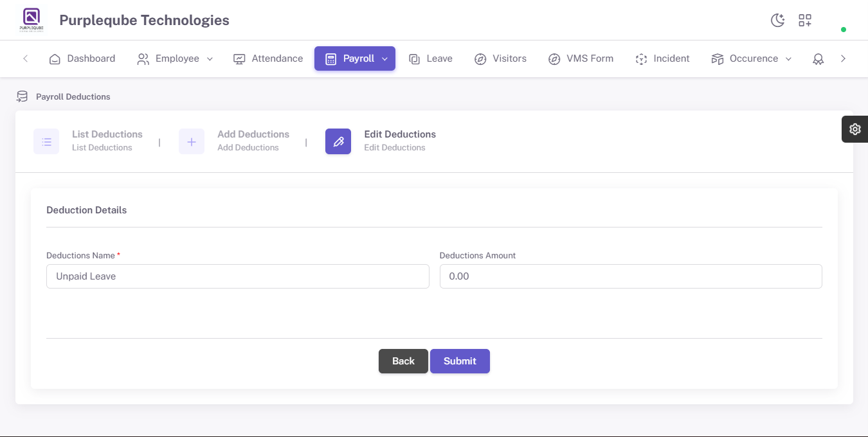Click the Visitors compass icon
Screen dimensions: 868x437
[480, 59]
